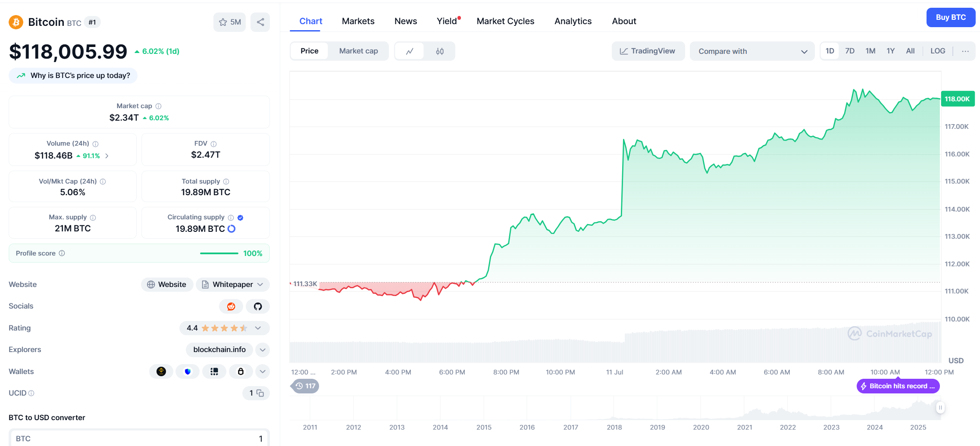Click the circulating supply progress ring icon

[x=232, y=229]
